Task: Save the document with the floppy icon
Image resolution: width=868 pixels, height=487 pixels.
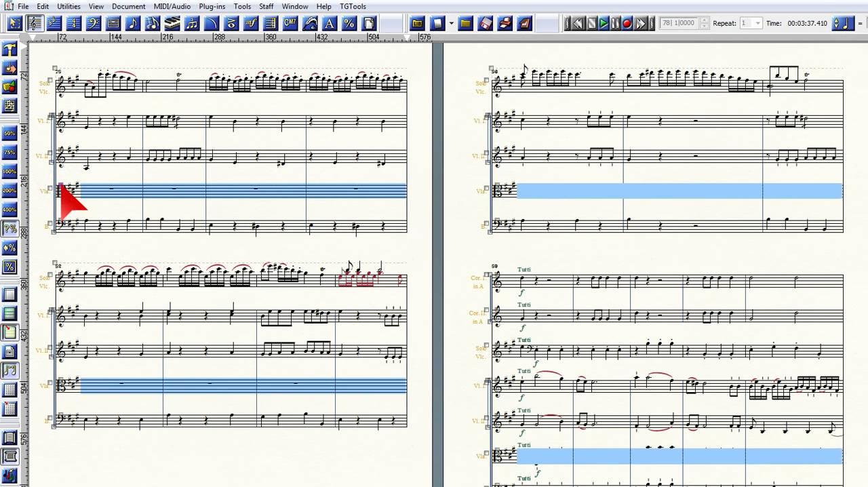Action: coord(485,24)
